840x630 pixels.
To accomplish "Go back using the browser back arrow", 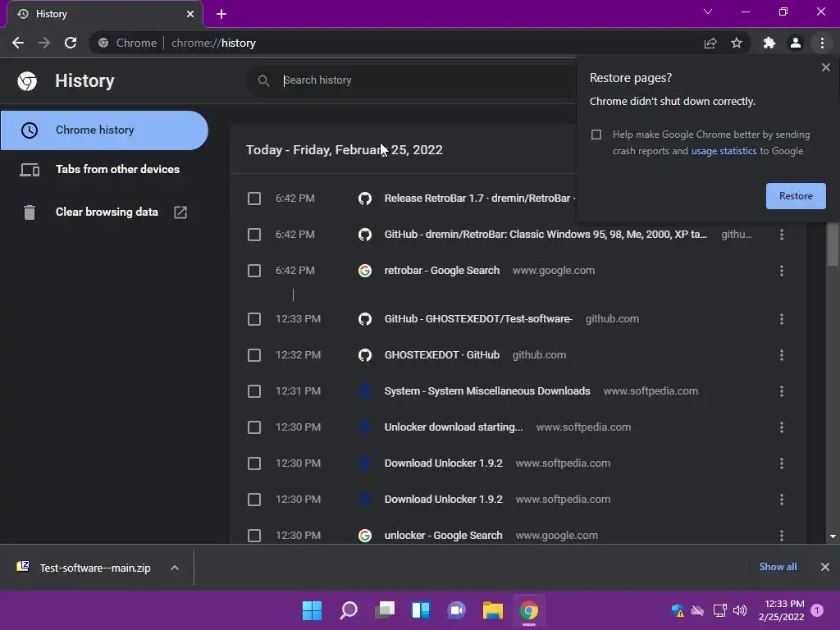I will pos(18,43).
